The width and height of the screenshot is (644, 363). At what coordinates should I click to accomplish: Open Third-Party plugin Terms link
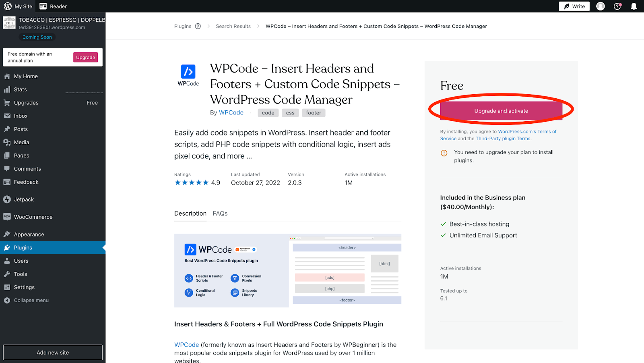pos(503,139)
